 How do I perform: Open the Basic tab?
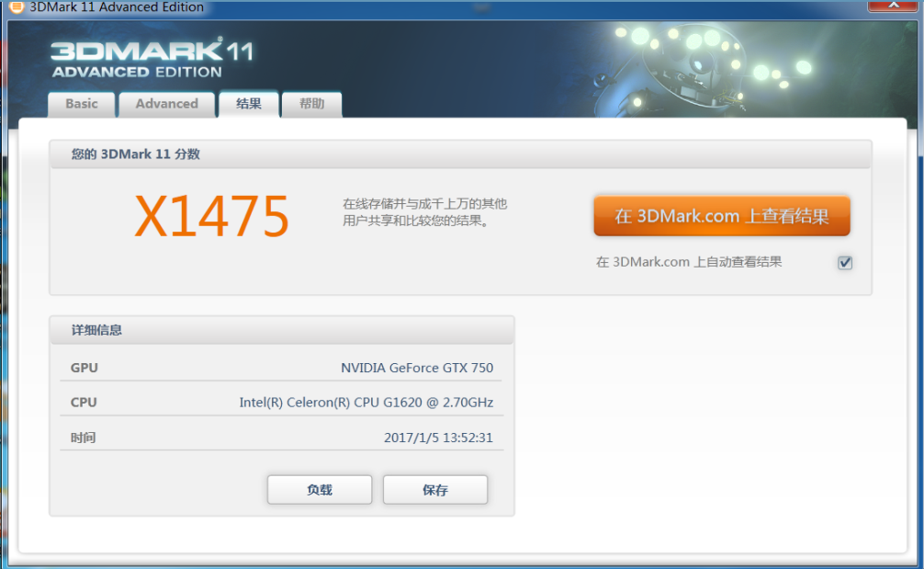click(x=82, y=105)
